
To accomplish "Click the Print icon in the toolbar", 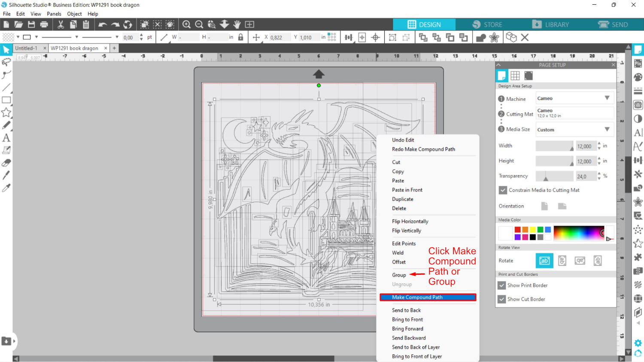I will point(44,24).
